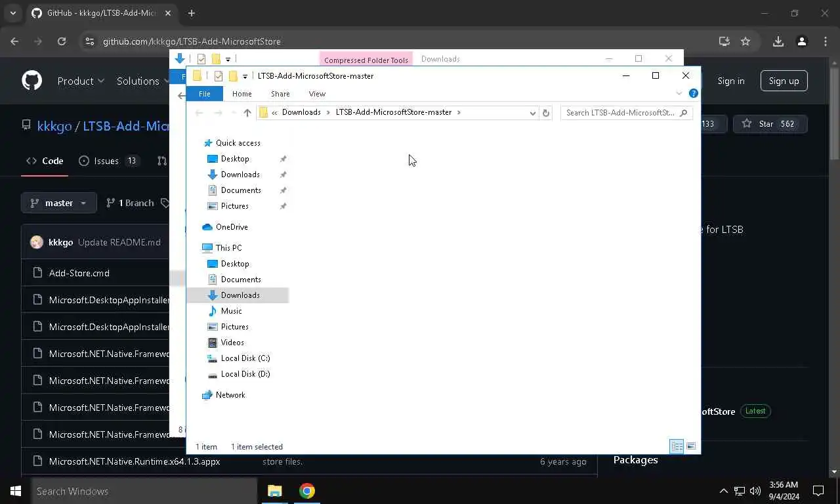Select Videos folder in navigation pane
The image size is (840, 504).
click(x=232, y=343)
